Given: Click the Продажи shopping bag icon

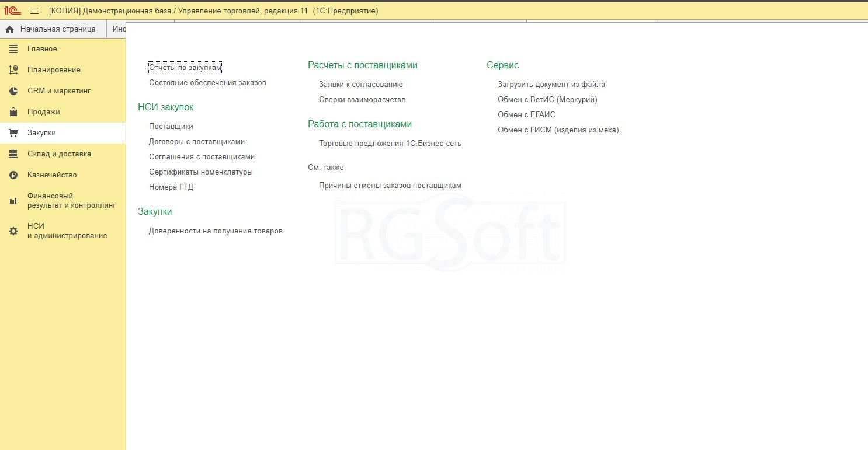Looking at the screenshot, I should [x=13, y=112].
